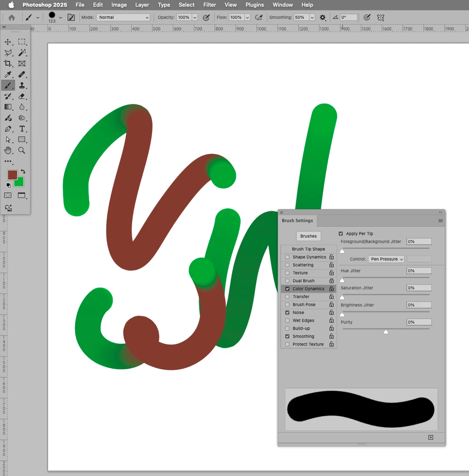Select the Path Selection tool
The width and height of the screenshot is (469, 476).
point(8,139)
